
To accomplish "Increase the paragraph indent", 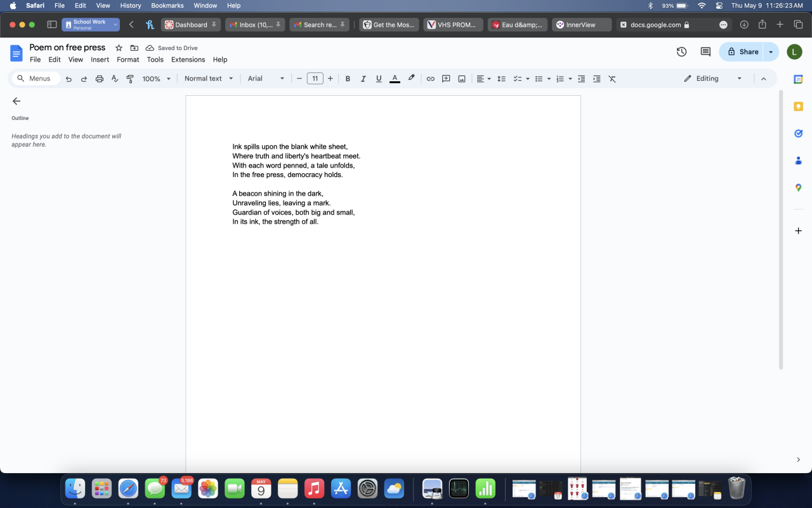I will click(597, 79).
